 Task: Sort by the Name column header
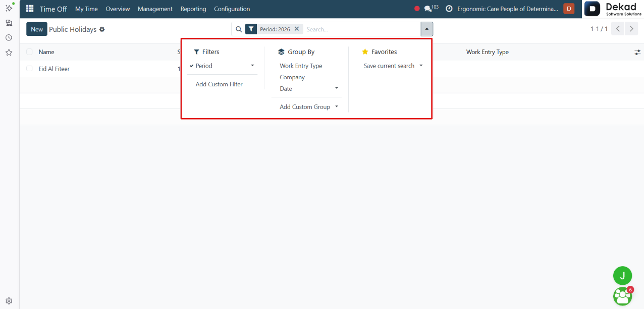(x=46, y=52)
